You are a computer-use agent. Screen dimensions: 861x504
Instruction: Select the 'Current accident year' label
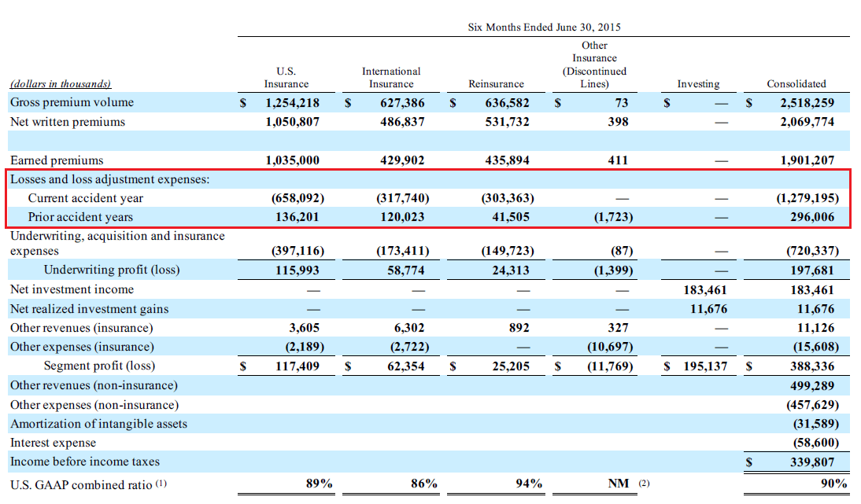click(x=86, y=198)
